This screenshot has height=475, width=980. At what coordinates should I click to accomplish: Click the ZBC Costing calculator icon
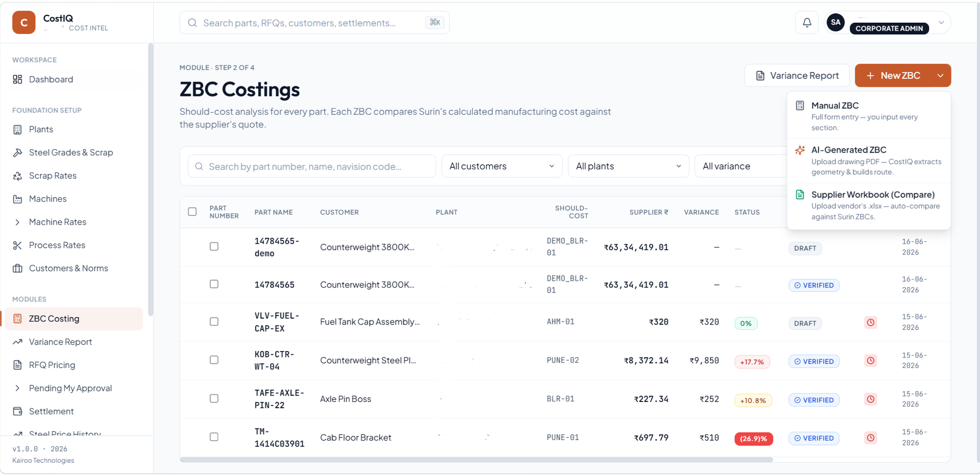pyautogui.click(x=17, y=319)
